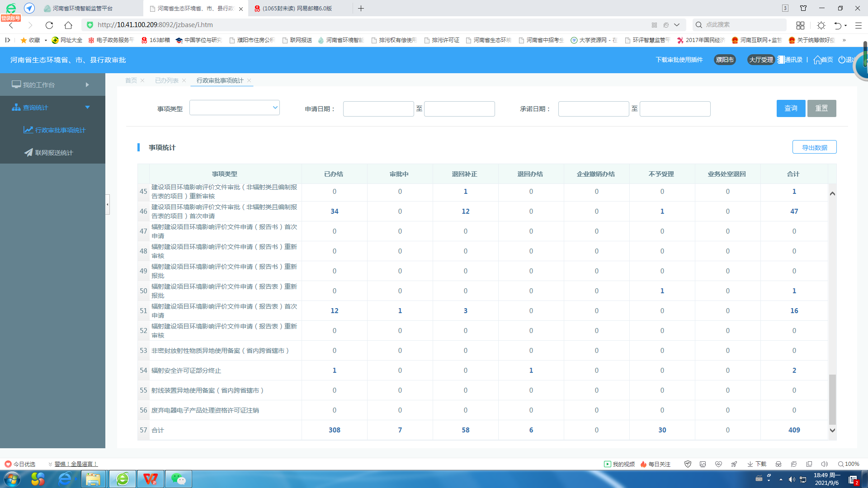Switch to the 网易邮箱6.0版 browser tab
The height and width of the screenshot is (488, 868).
click(x=297, y=9)
